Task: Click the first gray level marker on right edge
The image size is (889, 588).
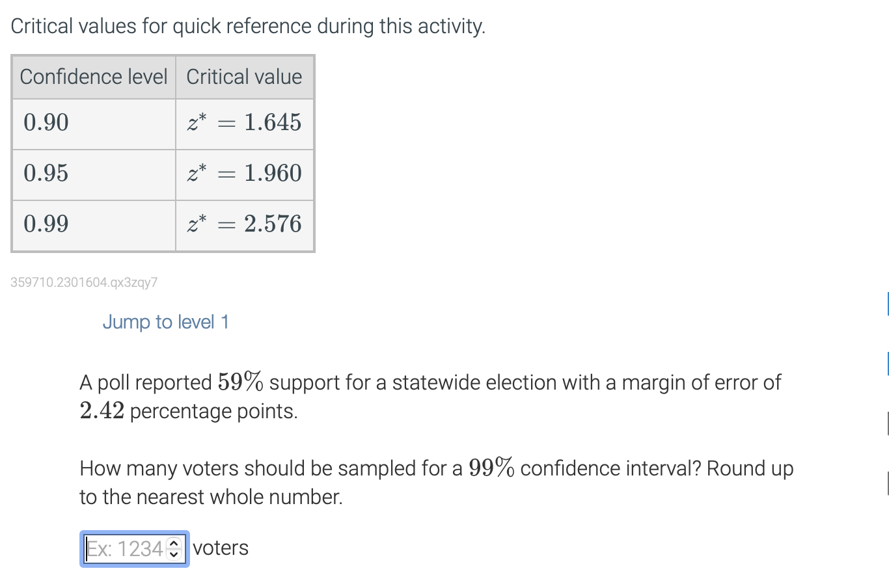Action: (888, 421)
